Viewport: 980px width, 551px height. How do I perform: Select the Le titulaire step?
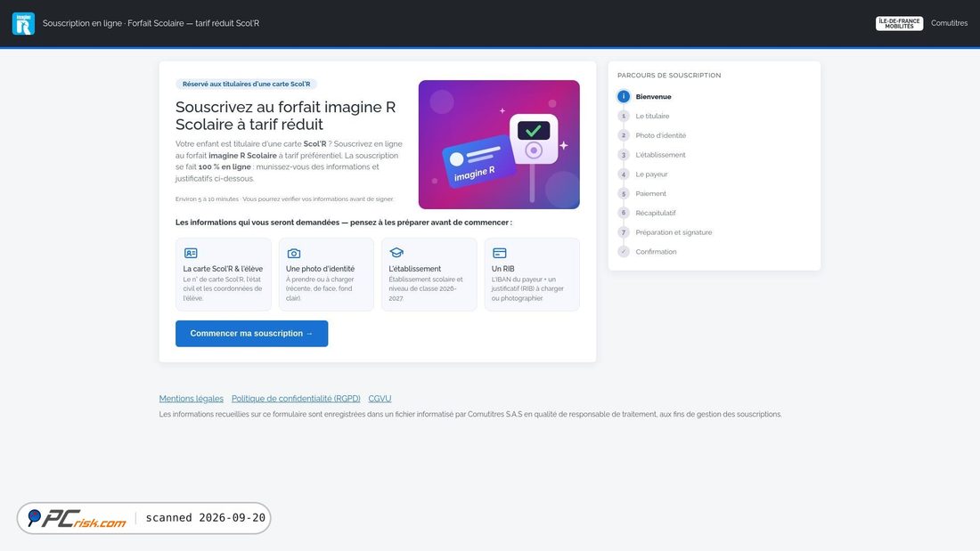(652, 117)
